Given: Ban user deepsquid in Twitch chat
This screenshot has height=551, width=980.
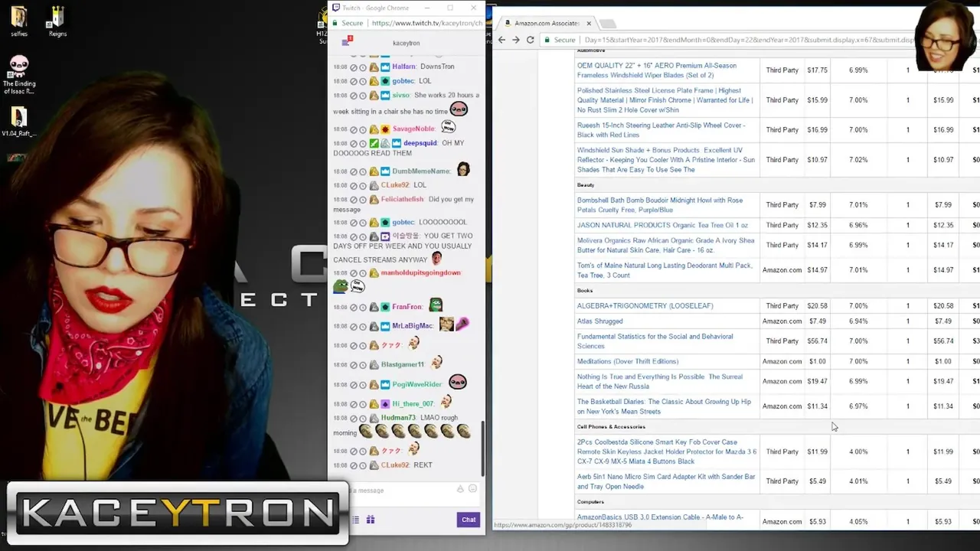Looking at the screenshot, I should 354,143.
